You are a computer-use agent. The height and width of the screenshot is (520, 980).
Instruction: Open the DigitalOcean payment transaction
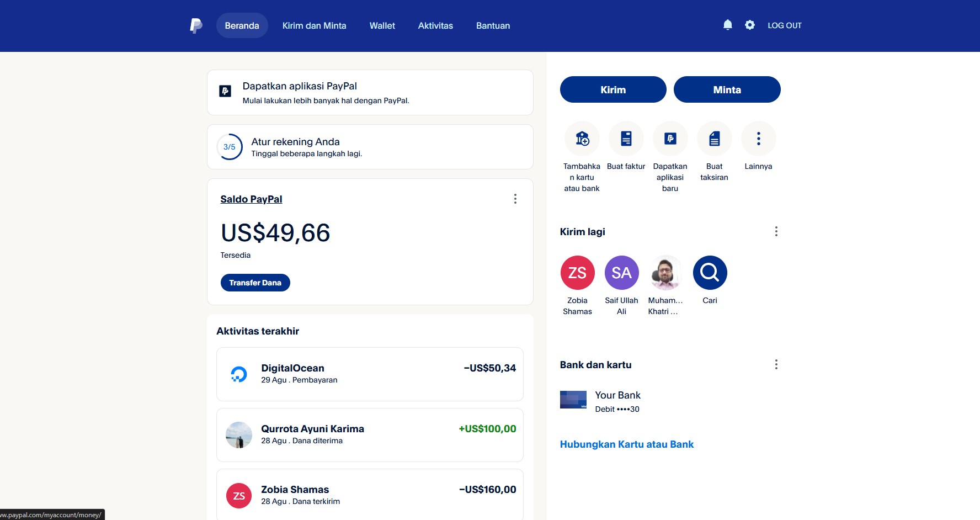pos(370,374)
